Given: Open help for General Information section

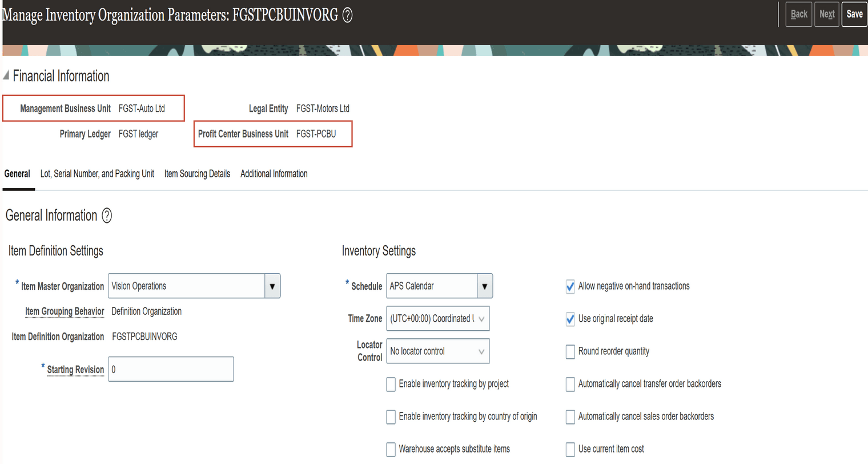Looking at the screenshot, I should pos(107,216).
